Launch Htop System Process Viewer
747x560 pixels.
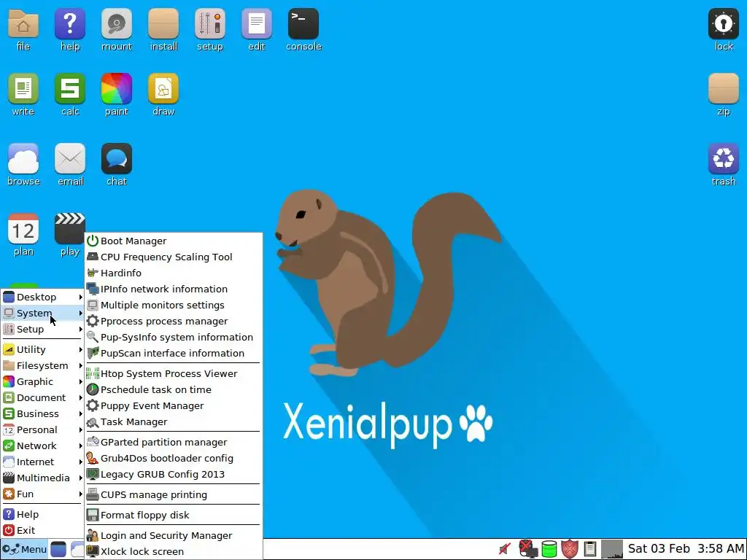174,374
